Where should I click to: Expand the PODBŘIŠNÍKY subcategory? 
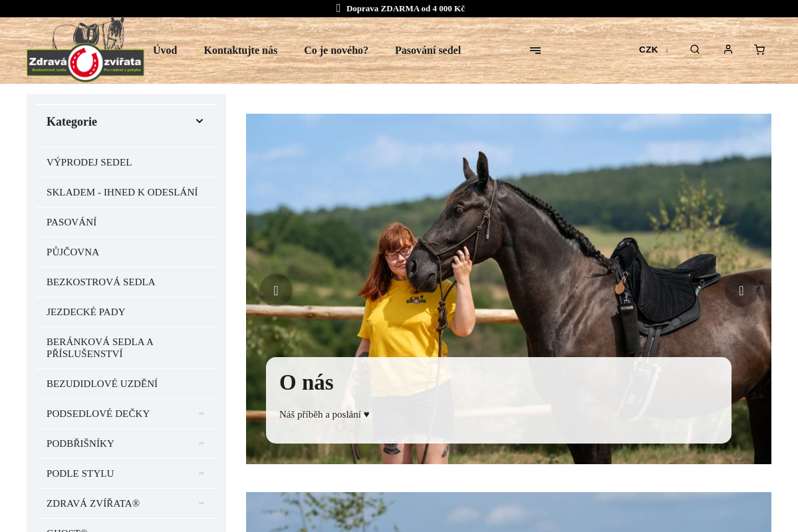[201, 444]
